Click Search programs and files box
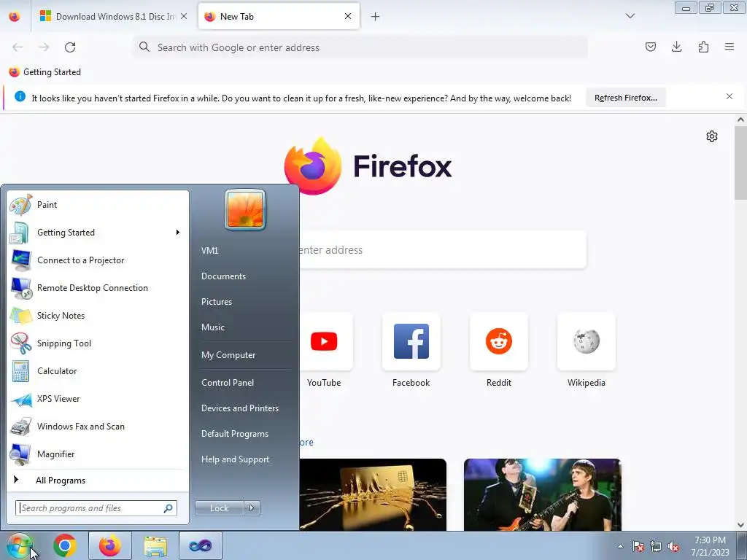747x560 pixels. (96, 508)
